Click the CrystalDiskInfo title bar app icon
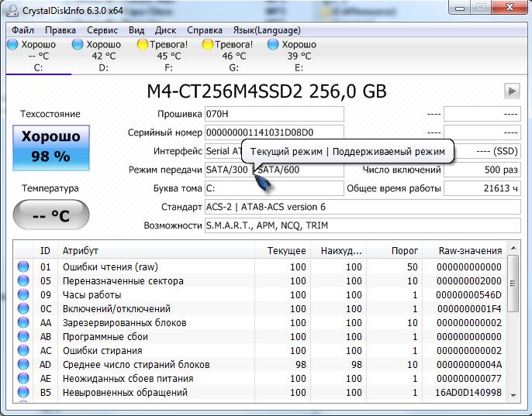 click(x=11, y=11)
